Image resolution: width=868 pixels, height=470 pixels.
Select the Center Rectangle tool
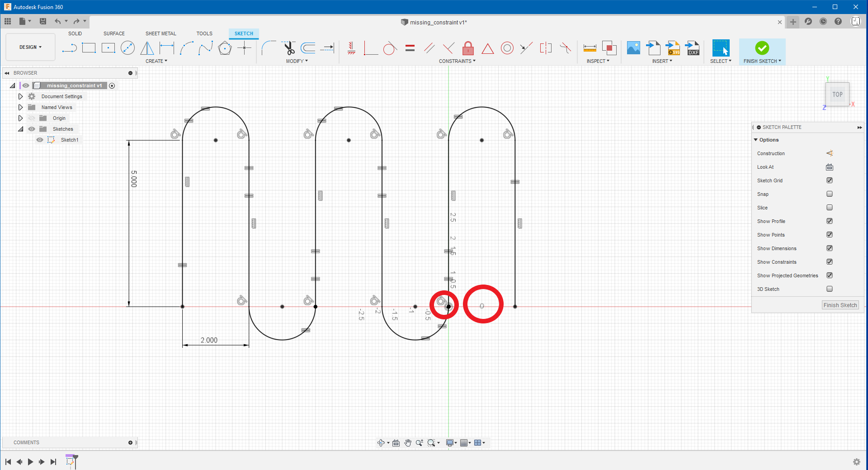pyautogui.click(x=108, y=48)
